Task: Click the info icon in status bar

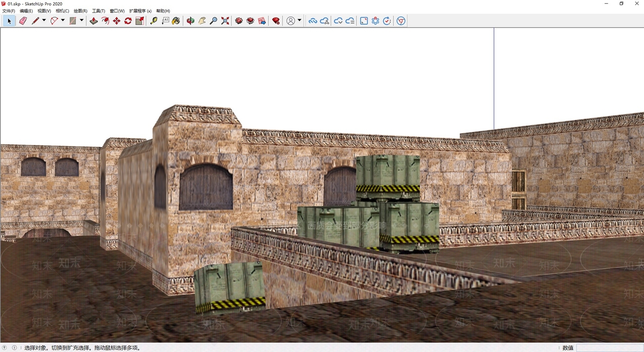Action: [x=14, y=348]
